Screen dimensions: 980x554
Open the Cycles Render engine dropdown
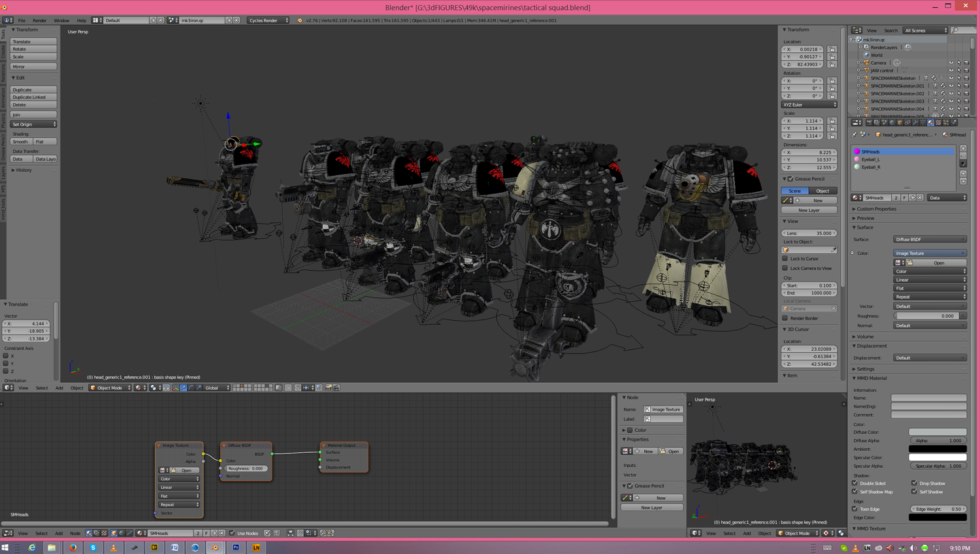267,20
